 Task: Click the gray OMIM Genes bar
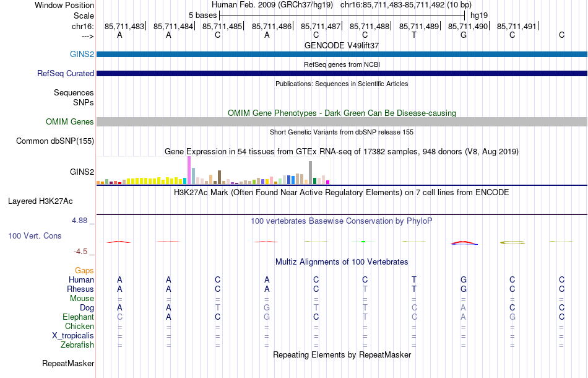(342, 121)
